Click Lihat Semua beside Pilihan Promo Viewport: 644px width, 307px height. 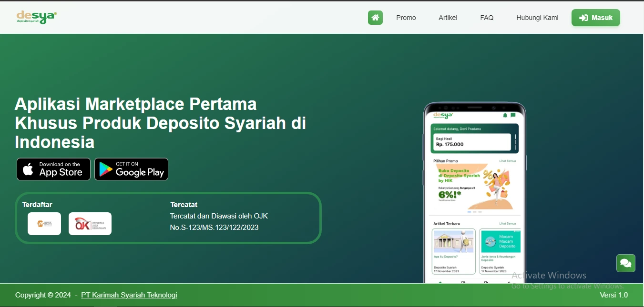pos(507,161)
